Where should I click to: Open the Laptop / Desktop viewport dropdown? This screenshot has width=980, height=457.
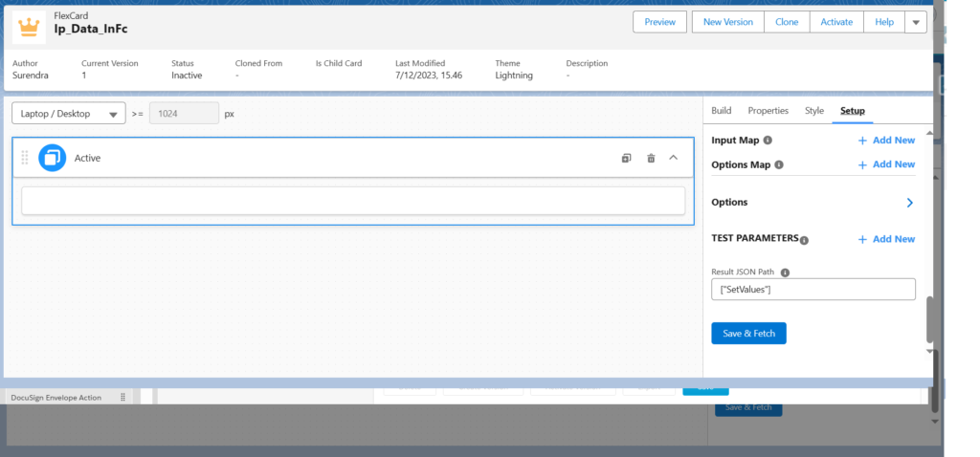click(x=69, y=114)
